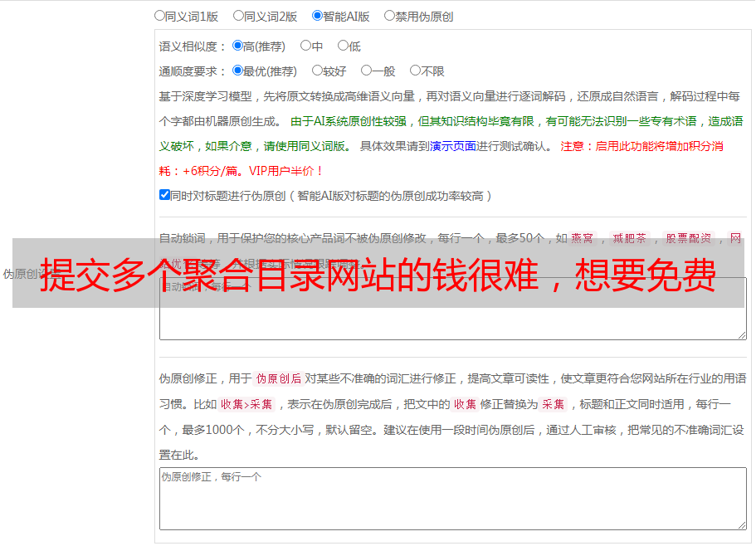Screen dimensions: 756x546
Task: Click the 燕窝 example keyword
Action: (582, 238)
